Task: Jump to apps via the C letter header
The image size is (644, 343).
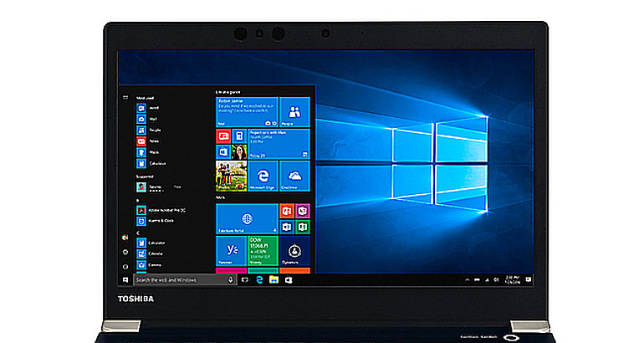Action: point(138,233)
